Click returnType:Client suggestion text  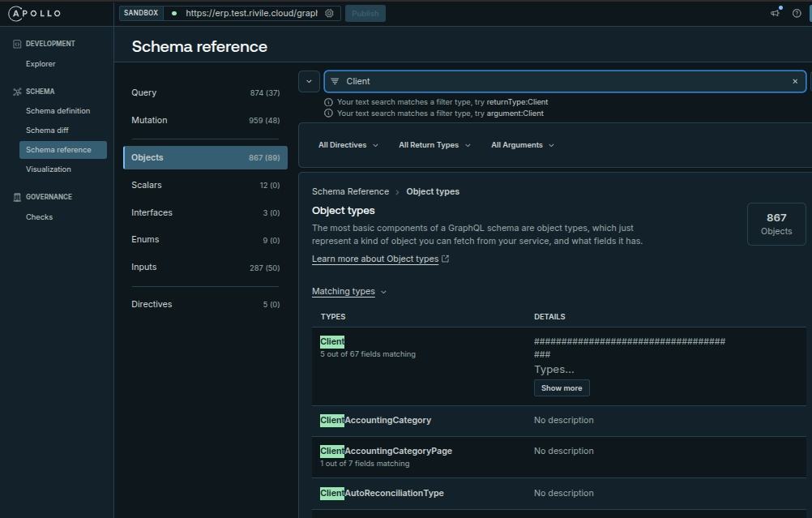pos(517,102)
